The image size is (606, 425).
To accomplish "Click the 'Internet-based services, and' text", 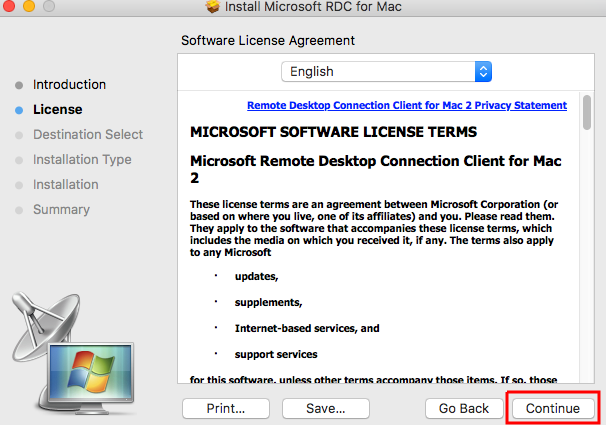I will (307, 328).
